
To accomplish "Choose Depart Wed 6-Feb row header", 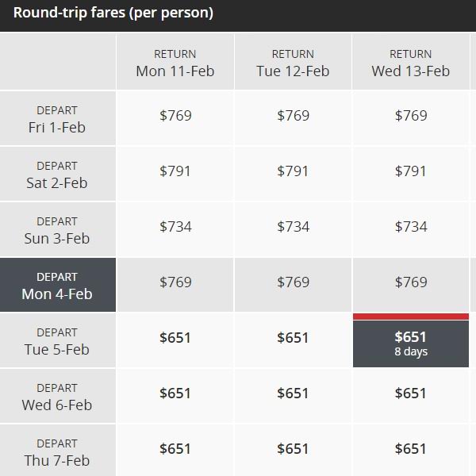I will (x=58, y=396).
